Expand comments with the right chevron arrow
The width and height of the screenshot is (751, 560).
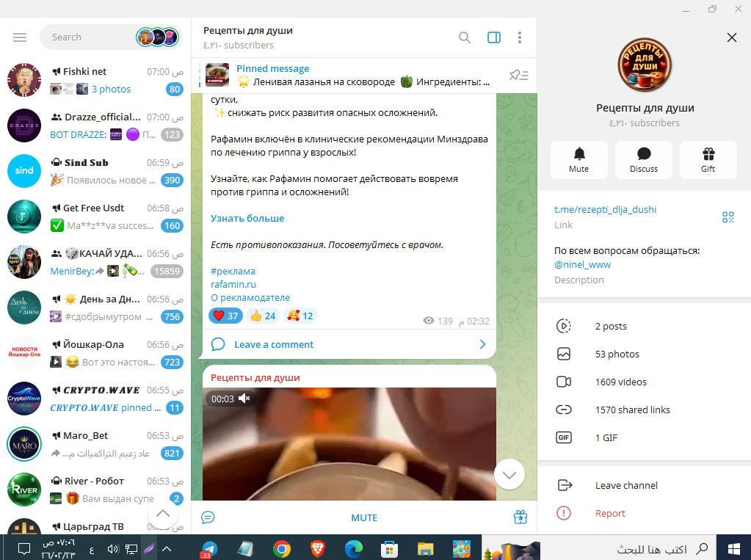(482, 344)
